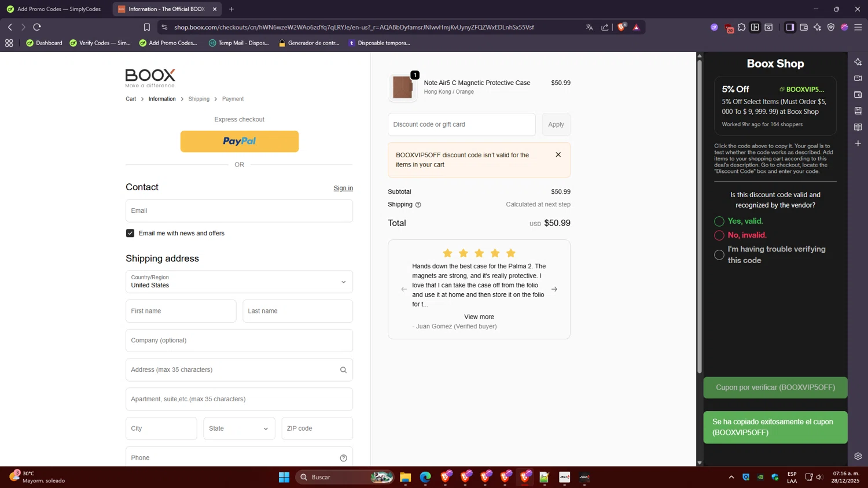Open Dashboard bookmark
868x488 pixels.
click(44, 43)
